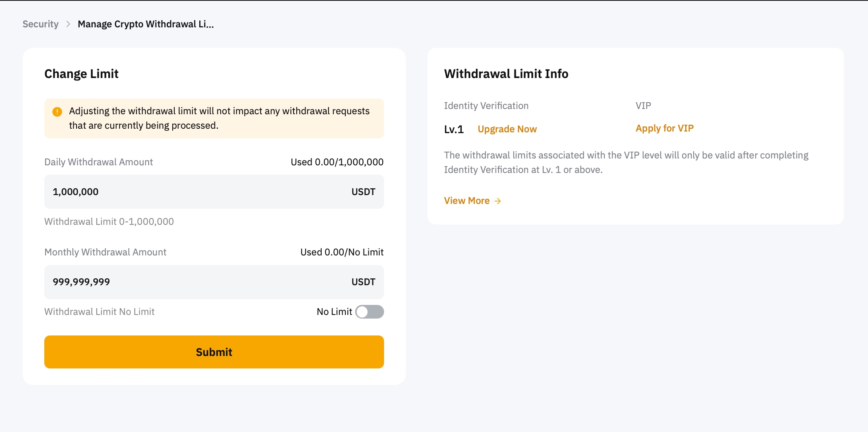Click the Used 0.00/1,000,000 daily usage text
Screen dimensions: 868x432
coord(337,162)
